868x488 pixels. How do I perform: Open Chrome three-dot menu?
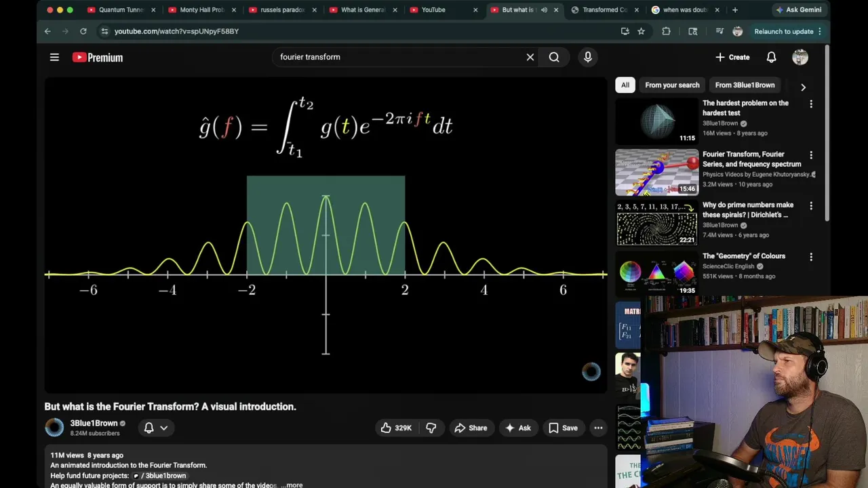[x=819, y=31]
